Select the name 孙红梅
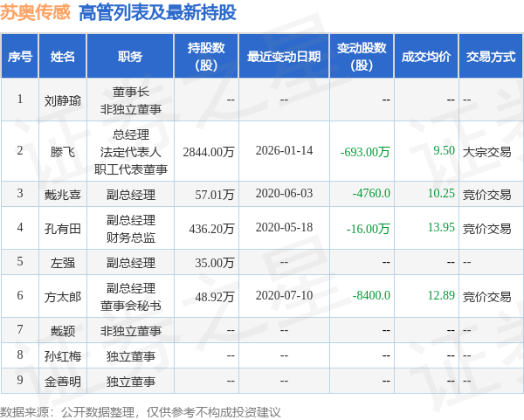Image resolution: width=524 pixels, height=420 pixels. (x=63, y=356)
